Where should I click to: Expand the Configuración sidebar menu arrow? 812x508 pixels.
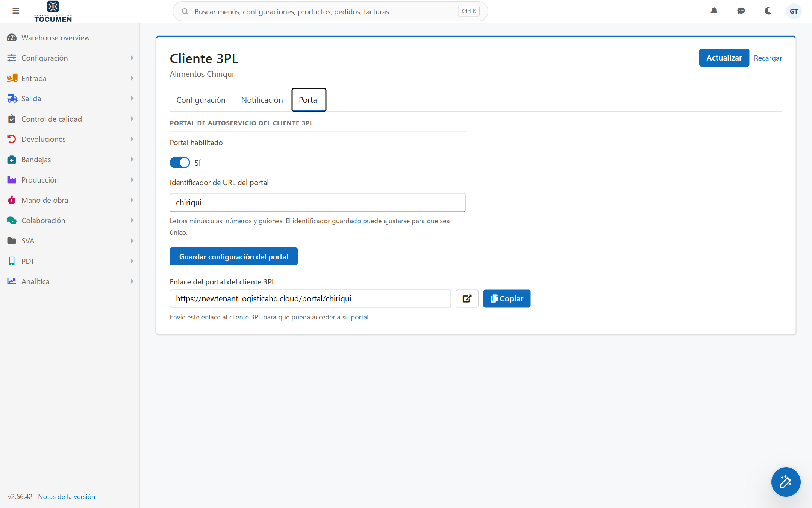tap(132, 58)
